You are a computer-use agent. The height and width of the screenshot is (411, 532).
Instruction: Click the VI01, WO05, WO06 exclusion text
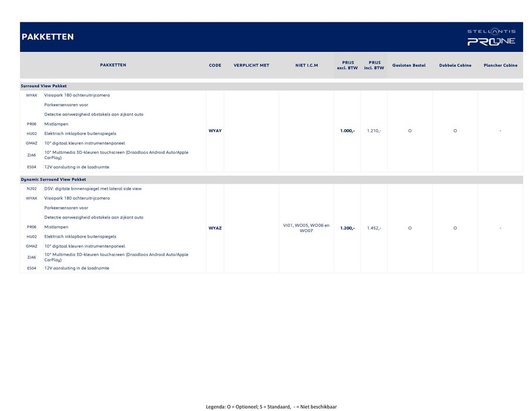point(306,228)
